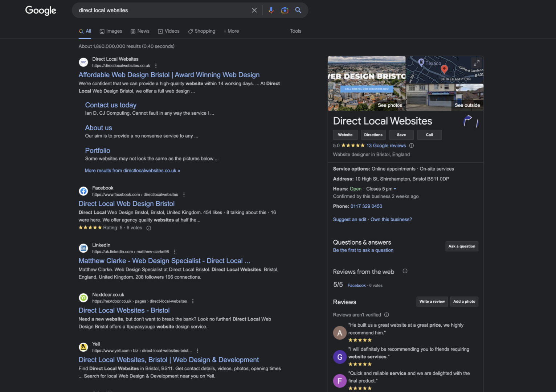Click reviewer avatar F
Viewport: 556px width, 392px height.
340,381
